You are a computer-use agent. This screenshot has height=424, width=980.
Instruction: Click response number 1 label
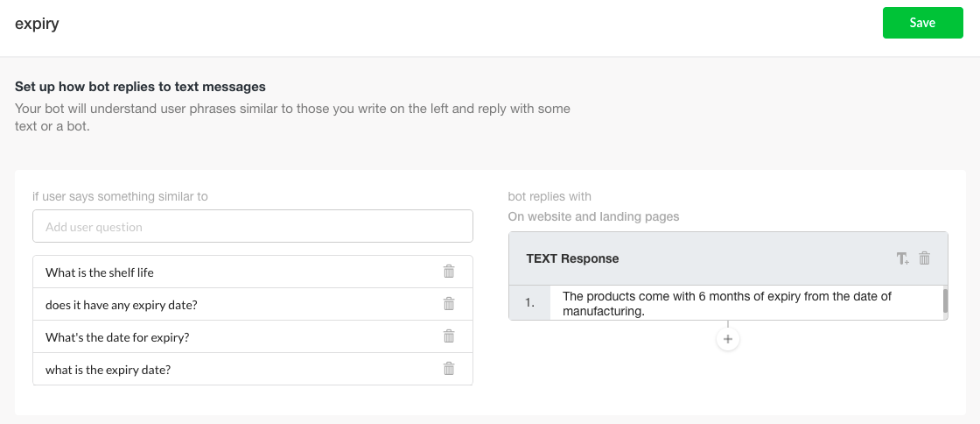530,303
